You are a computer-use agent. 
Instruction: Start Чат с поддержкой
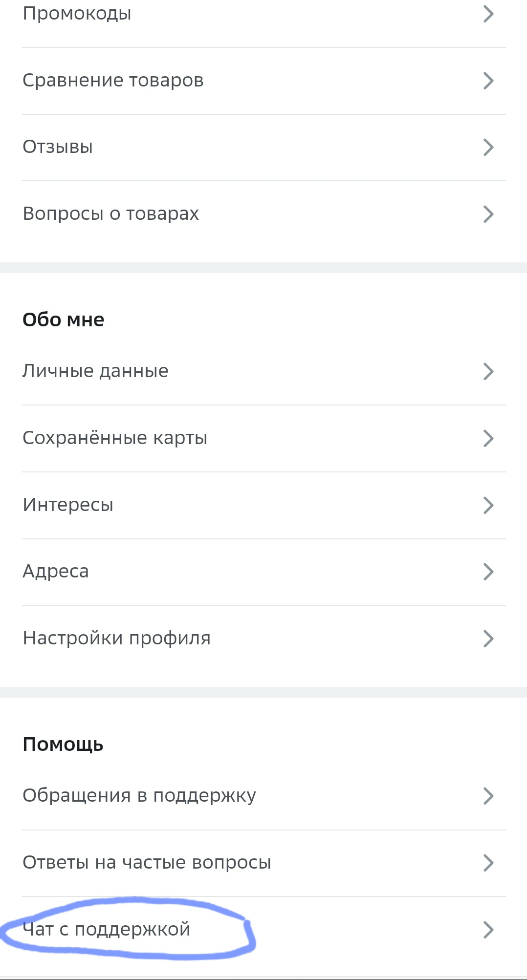click(264, 930)
